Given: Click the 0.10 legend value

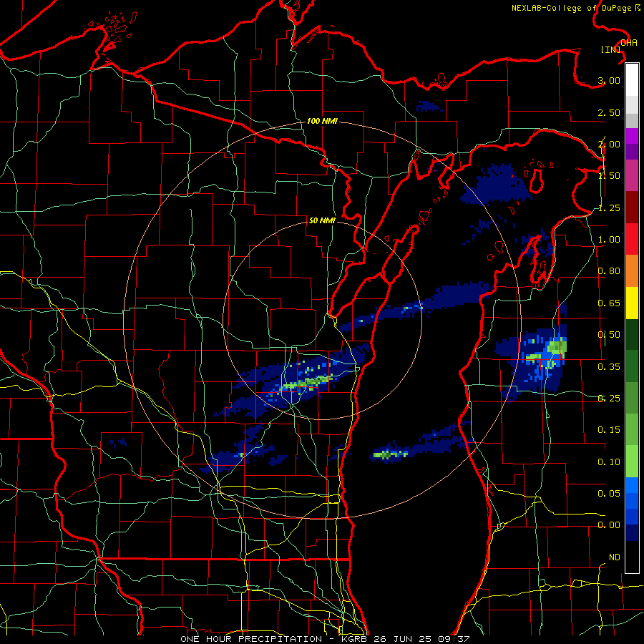Looking at the screenshot, I should pos(609,462).
